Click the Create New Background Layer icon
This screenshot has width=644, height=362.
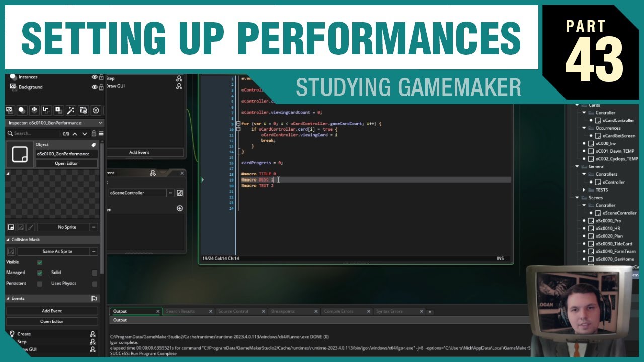tap(10, 110)
